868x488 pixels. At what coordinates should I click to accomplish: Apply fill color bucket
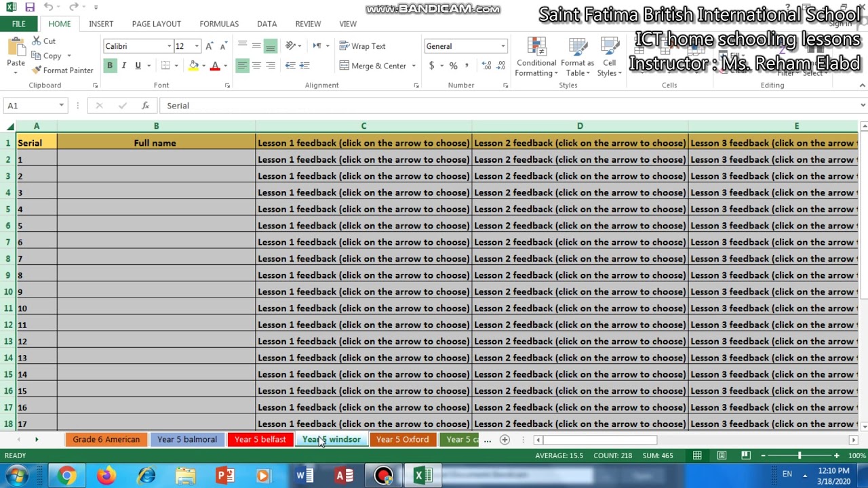click(194, 66)
